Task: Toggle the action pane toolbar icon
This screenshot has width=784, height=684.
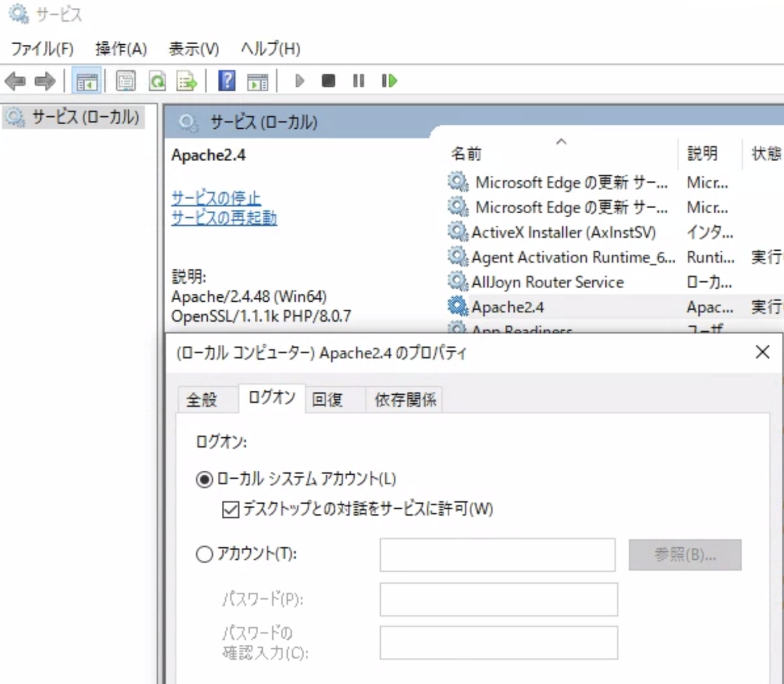Action: 258,81
